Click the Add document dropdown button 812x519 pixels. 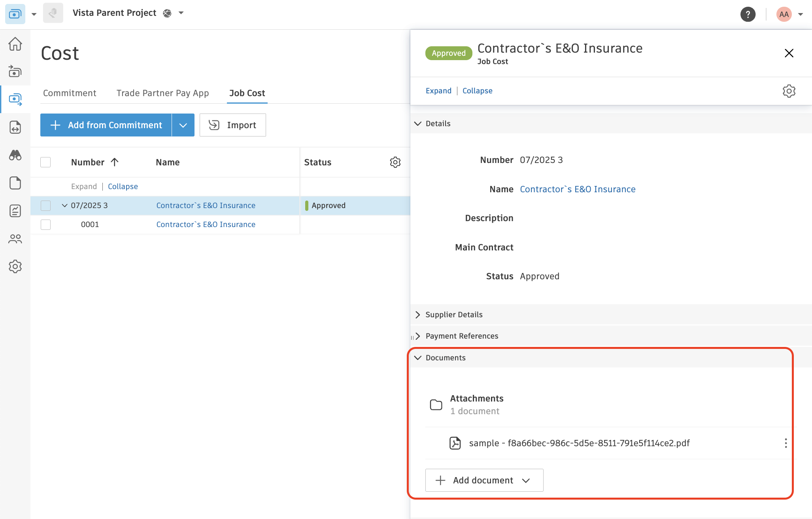point(484,480)
